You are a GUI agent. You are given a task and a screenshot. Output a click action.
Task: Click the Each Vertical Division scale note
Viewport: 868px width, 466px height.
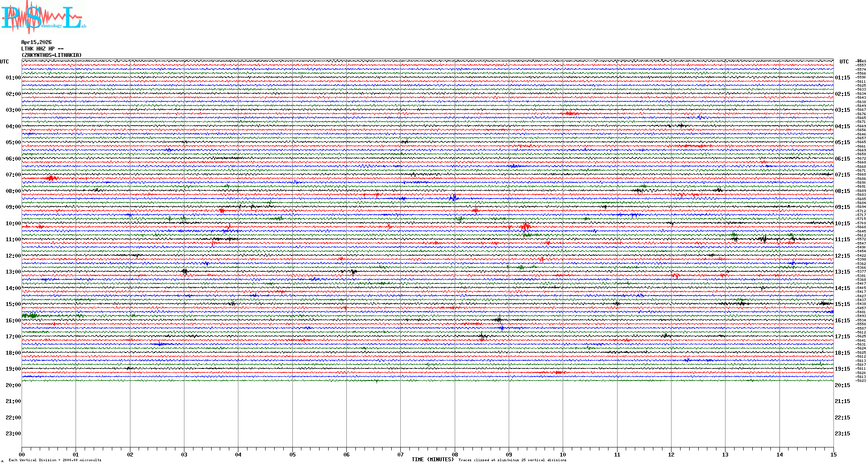point(55,460)
